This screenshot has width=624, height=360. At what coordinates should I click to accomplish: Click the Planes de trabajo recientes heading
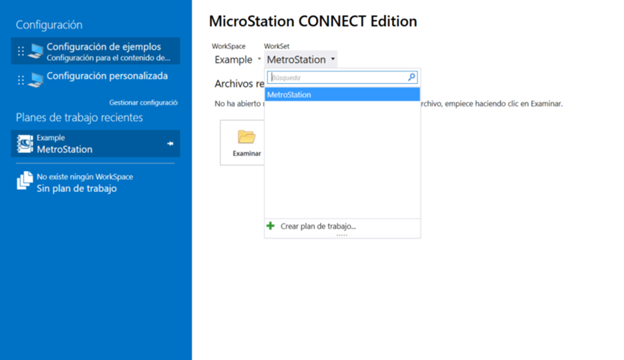tap(79, 117)
